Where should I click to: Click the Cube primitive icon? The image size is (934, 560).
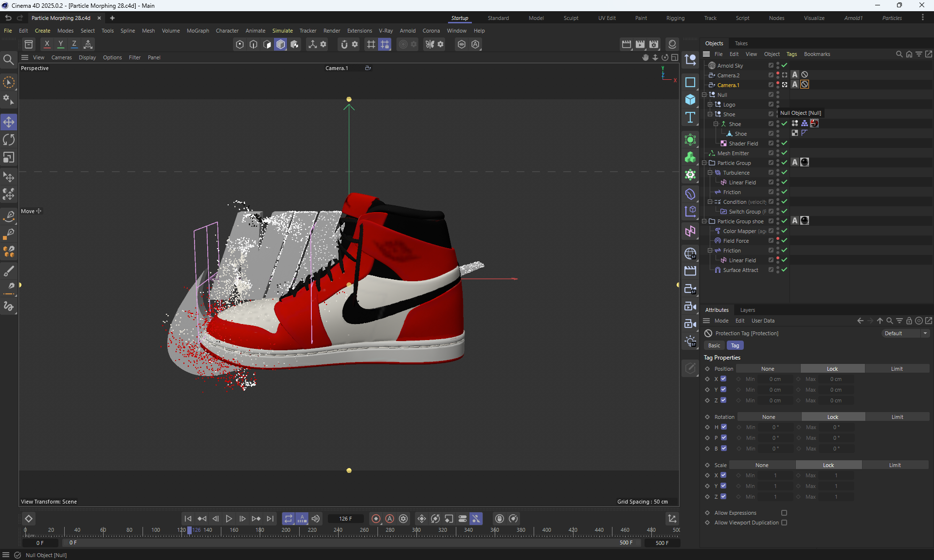[x=690, y=100]
